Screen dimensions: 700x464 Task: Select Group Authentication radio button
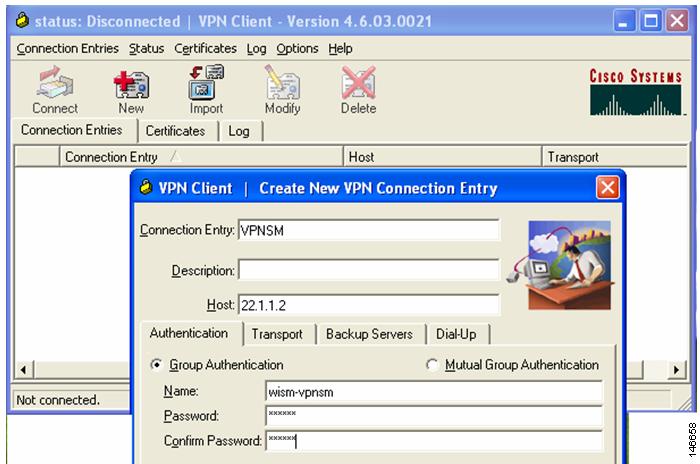coord(156,365)
